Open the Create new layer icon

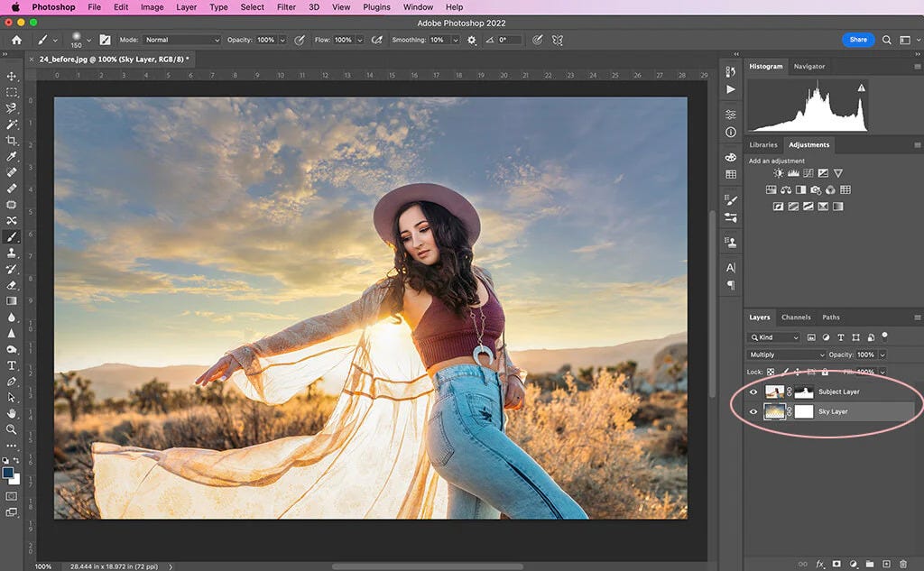point(888,562)
